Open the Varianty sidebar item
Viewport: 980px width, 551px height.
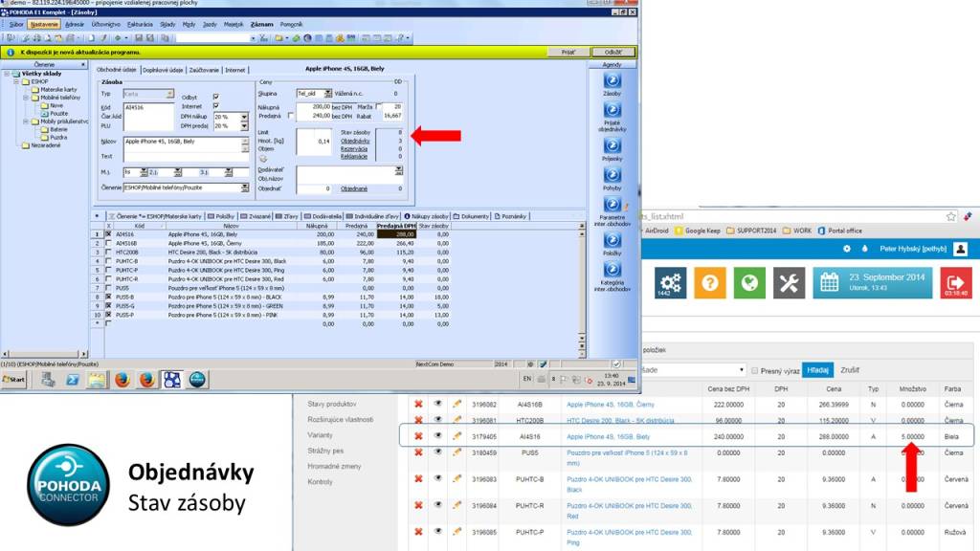[x=320, y=435]
